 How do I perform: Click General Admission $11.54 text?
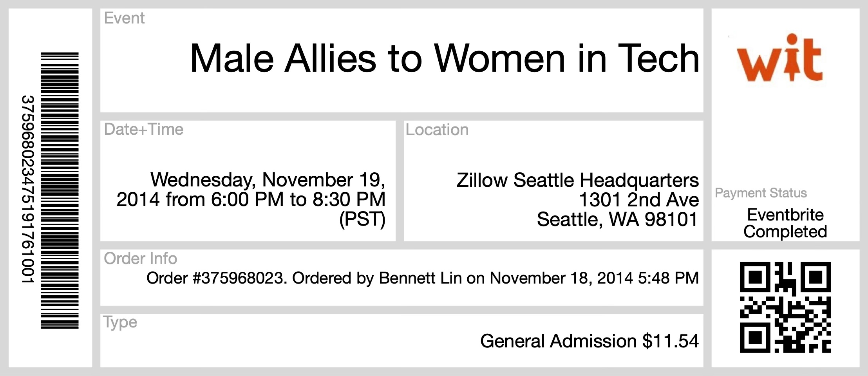coord(590,341)
